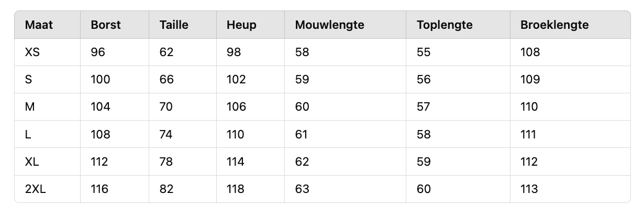
Task: Click the Borst value 96 for XS
Action: coord(98,52)
